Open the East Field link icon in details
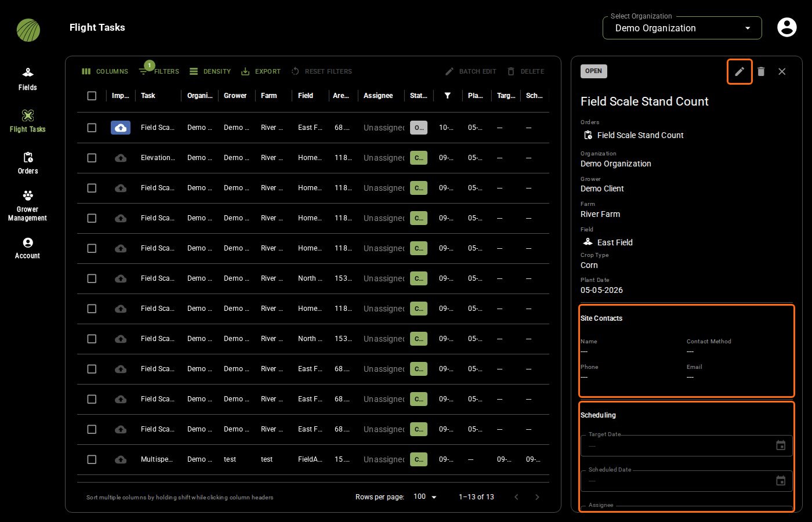This screenshot has height=522, width=812. [588, 242]
